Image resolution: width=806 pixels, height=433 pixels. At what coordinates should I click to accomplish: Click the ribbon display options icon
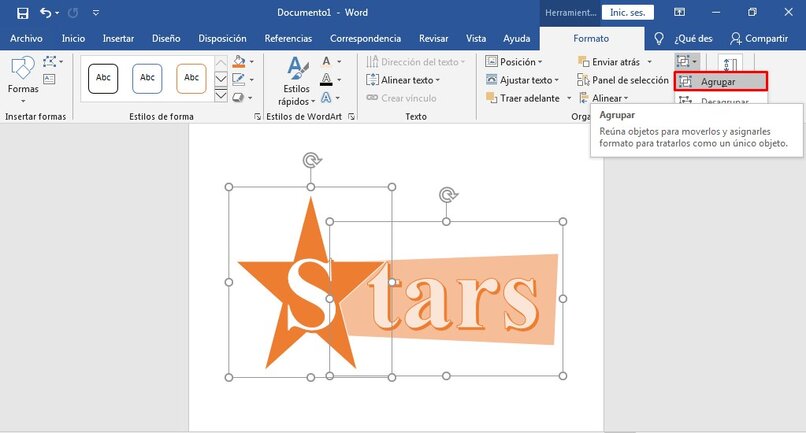[x=680, y=12]
